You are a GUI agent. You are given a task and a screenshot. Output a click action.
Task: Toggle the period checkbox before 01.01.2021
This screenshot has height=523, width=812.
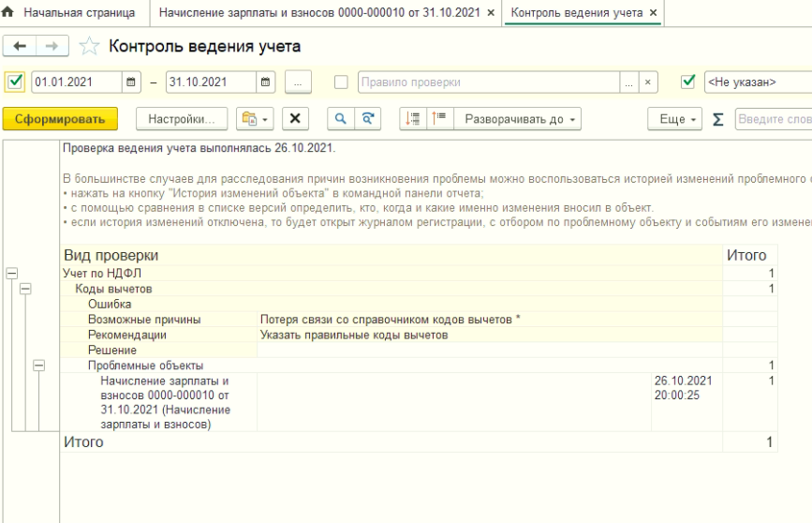[14, 82]
